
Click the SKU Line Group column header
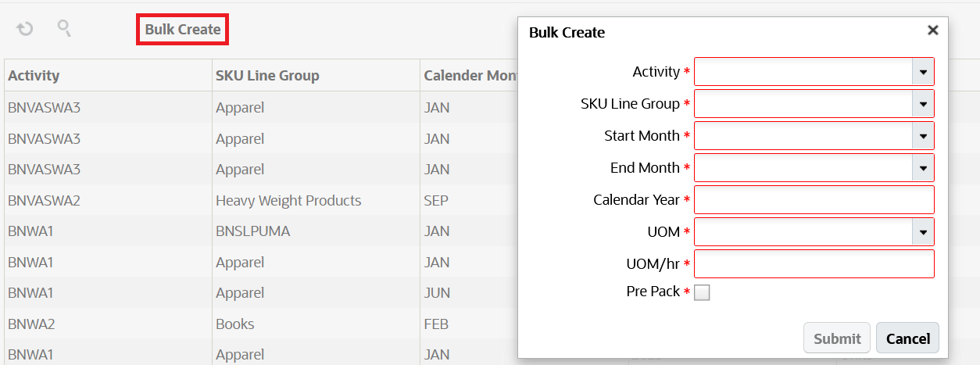click(x=267, y=76)
